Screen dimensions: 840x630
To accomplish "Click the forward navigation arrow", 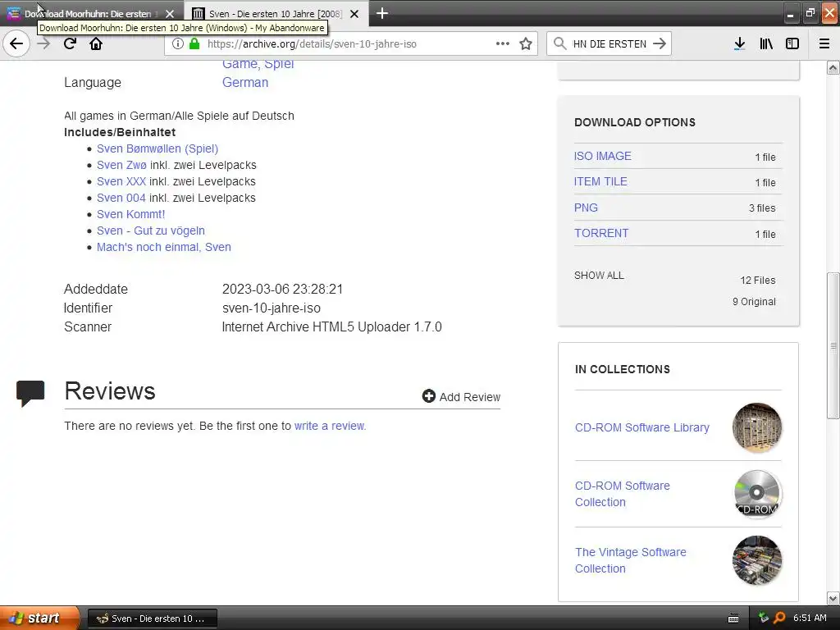I will (x=43, y=43).
